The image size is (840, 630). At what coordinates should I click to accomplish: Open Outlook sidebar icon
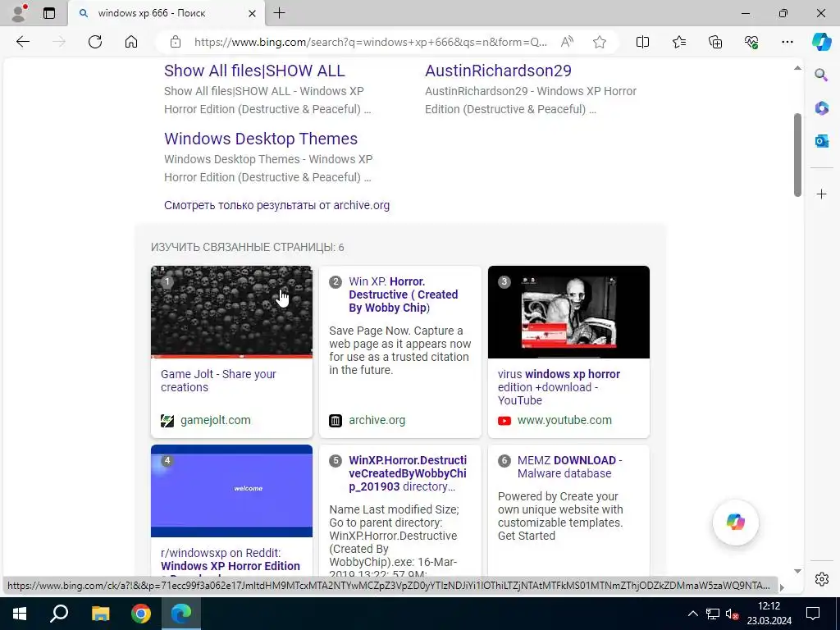click(821, 141)
